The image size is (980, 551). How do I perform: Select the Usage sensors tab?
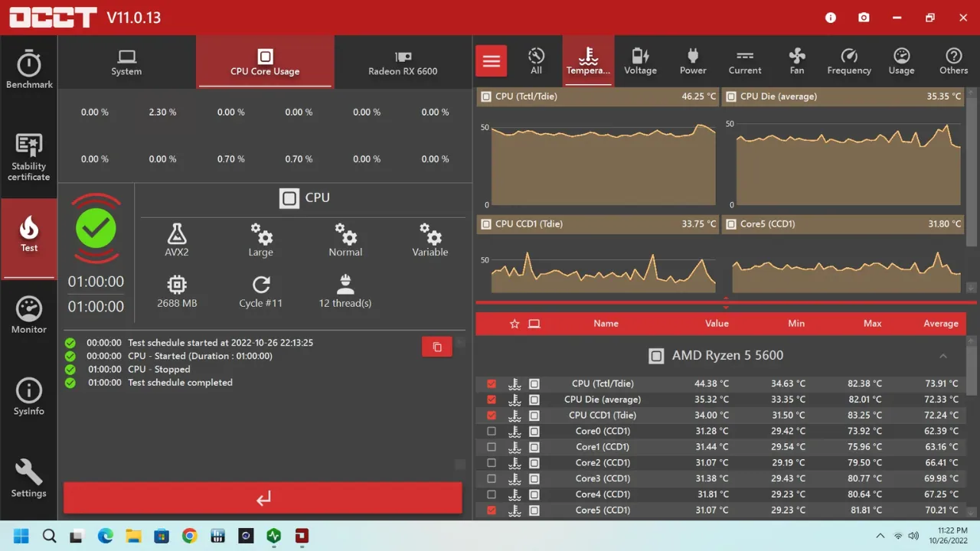pyautogui.click(x=901, y=61)
